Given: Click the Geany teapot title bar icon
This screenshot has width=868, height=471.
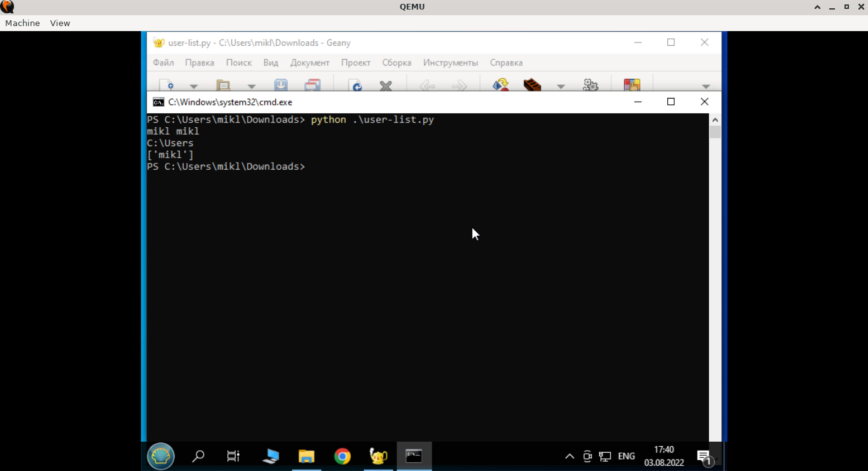Looking at the screenshot, I should (x=158, y=43).
